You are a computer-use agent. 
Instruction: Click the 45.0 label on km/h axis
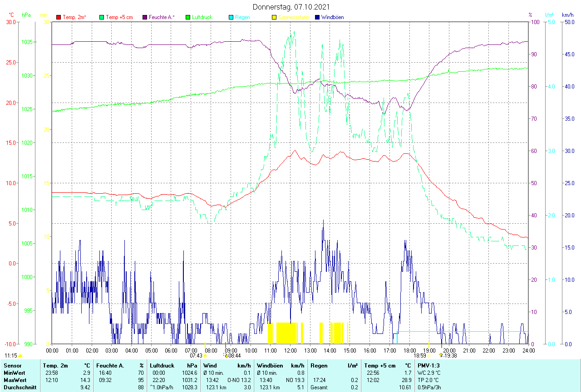(569, 54)
